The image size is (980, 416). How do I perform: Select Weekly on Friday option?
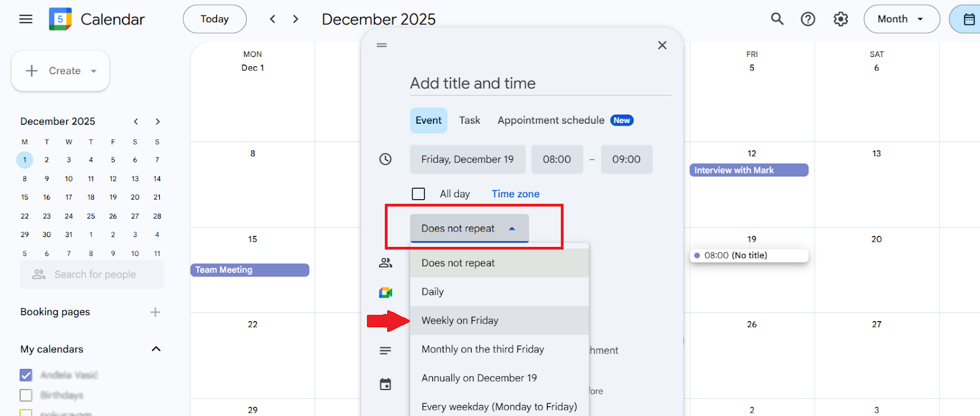(x=460, y=320)
